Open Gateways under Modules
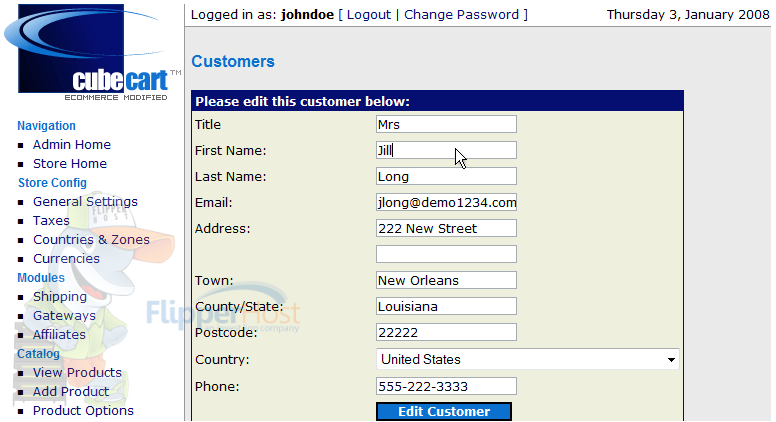 tap(64, 316)
